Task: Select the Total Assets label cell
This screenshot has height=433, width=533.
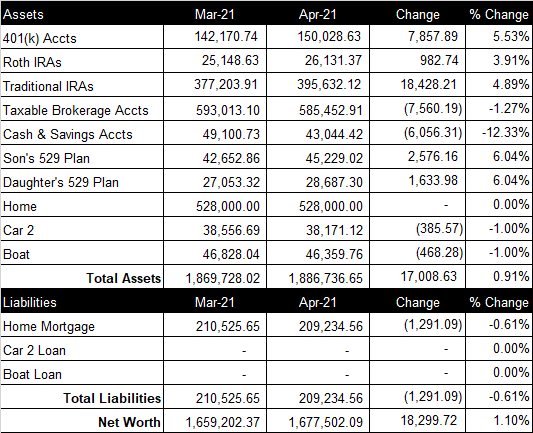Action: [82, 277]
